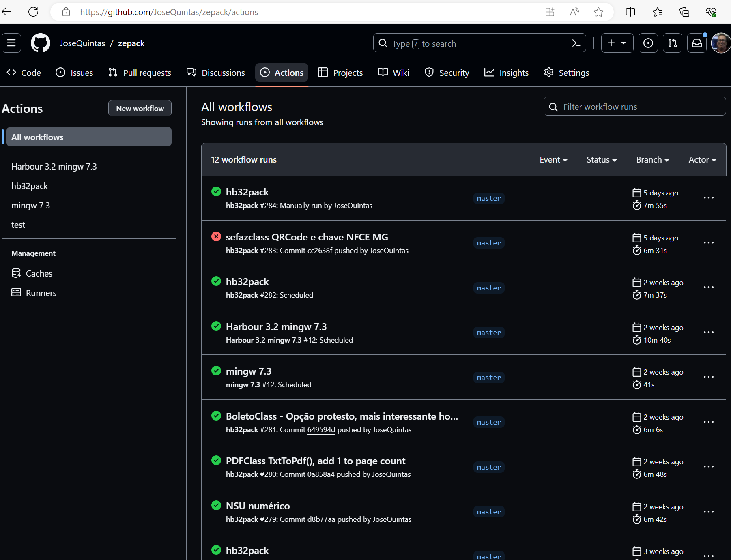Viewport: 731px width, 560px height.
Task: Add page to browser favorites star
Action: point(598,12)
